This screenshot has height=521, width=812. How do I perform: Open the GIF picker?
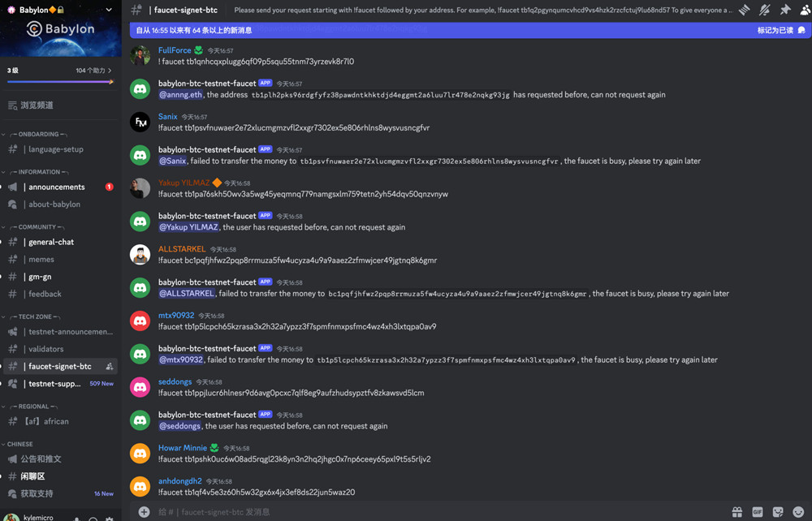(x=758, y=512)
